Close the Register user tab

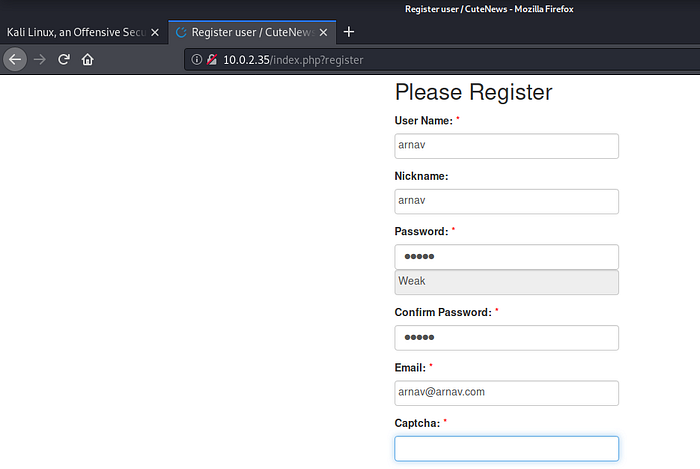[324, 32]
